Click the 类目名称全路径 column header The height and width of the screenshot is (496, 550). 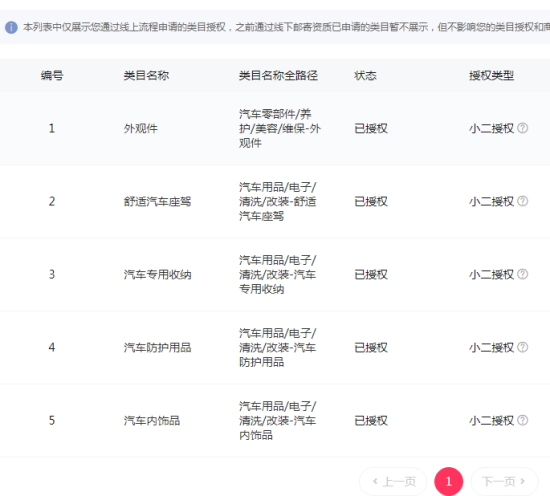coord(278,75)
